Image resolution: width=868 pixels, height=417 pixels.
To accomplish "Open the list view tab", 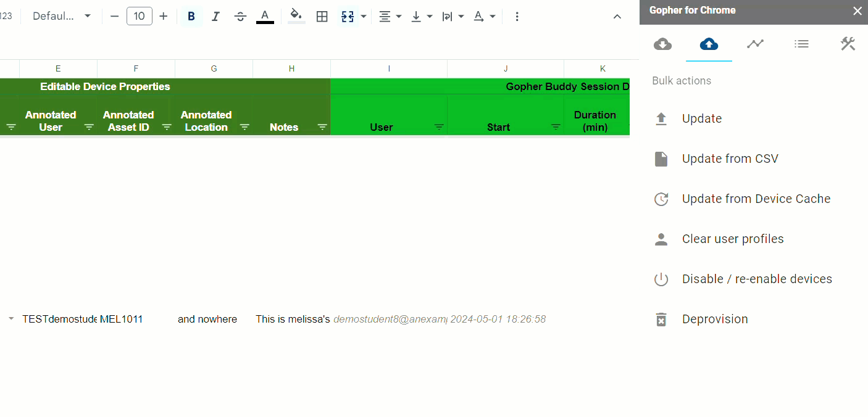I will click(801, 44).
